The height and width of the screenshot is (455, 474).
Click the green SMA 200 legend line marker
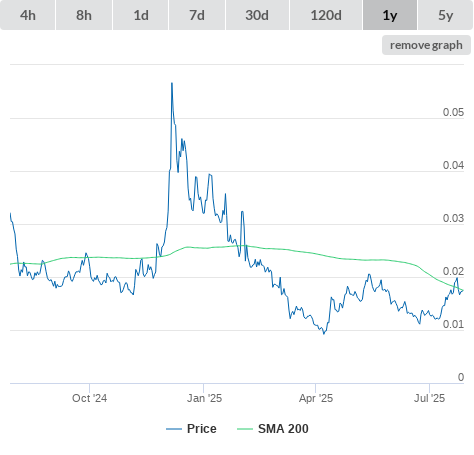click(x=245, y=429)
